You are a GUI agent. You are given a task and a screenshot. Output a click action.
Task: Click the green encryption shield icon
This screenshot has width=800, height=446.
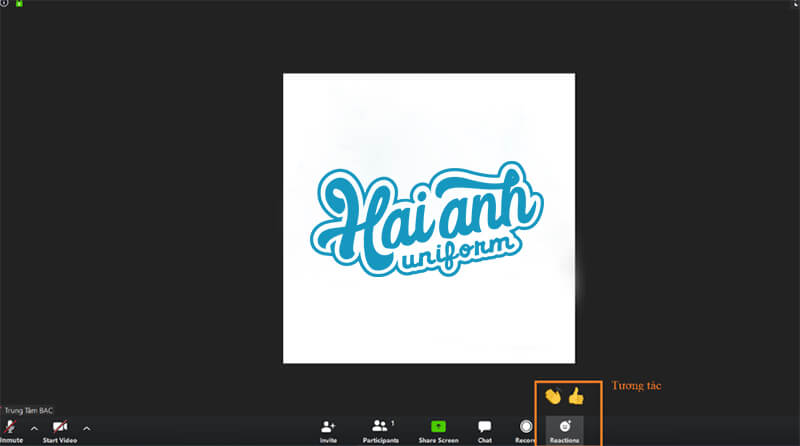[x=19, y=3]
